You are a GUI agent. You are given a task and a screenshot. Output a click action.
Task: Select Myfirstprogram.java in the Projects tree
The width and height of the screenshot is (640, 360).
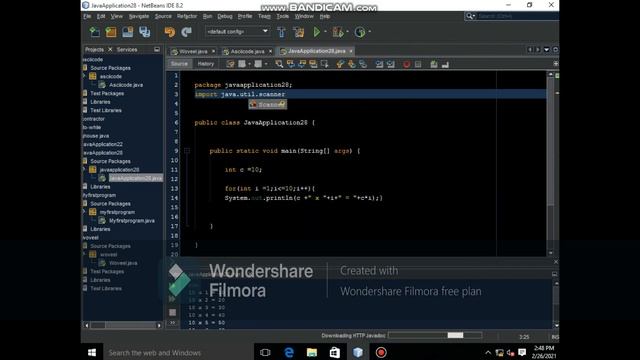(x=131, y=220)
